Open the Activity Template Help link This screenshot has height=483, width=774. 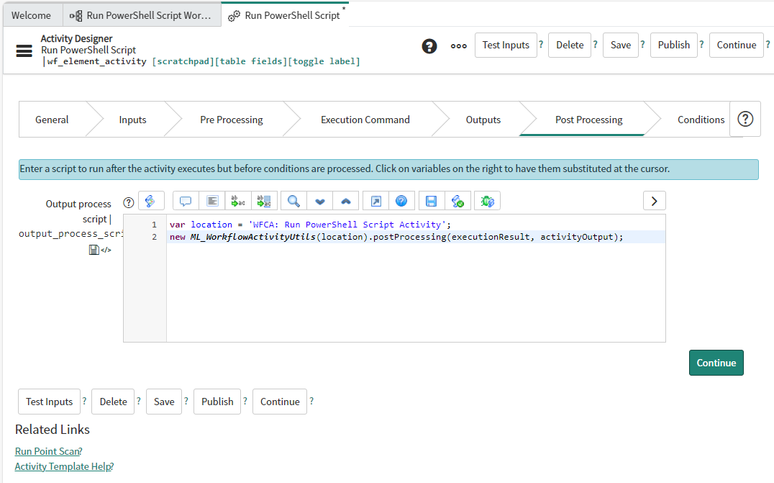(x=63, y=466)
